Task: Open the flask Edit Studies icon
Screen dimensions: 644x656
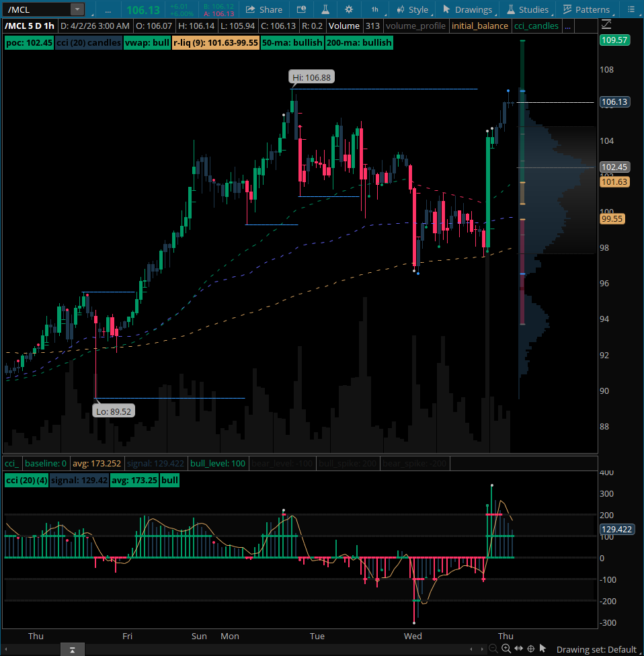Action: click(325, 9)
